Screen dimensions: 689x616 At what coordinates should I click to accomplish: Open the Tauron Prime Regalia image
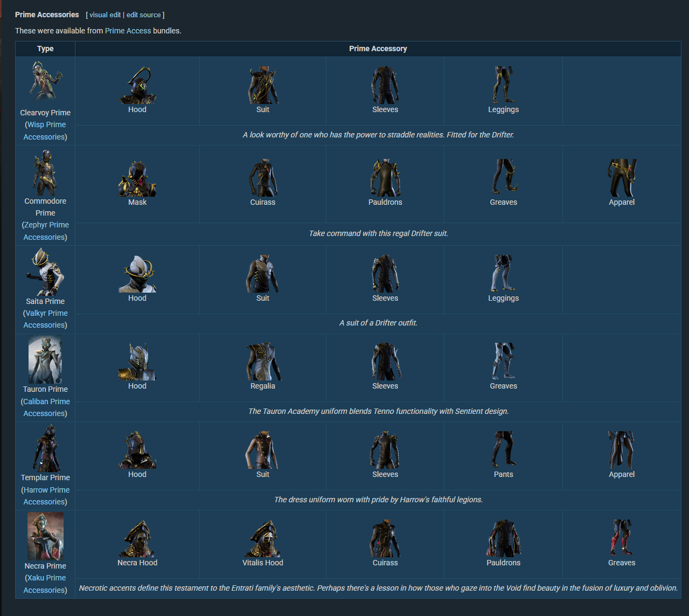click(x=263, y=362)
